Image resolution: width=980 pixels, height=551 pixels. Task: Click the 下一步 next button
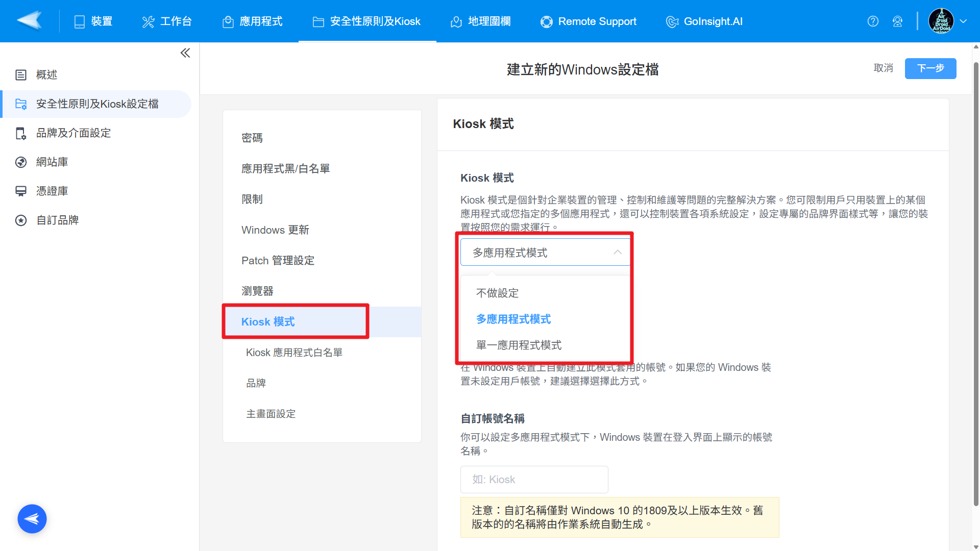(x=930, y=68)
